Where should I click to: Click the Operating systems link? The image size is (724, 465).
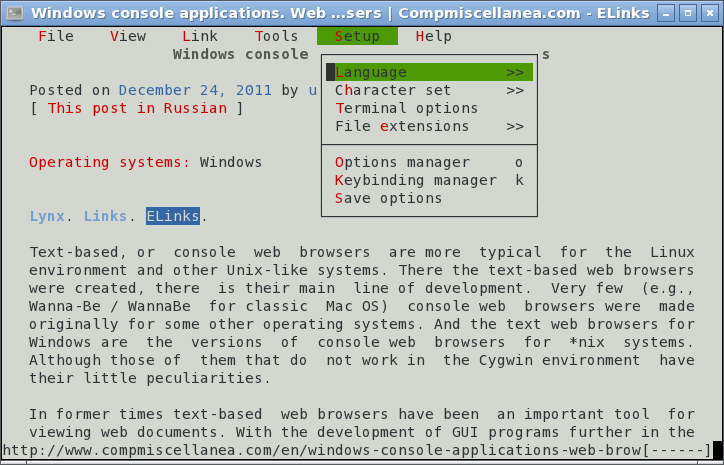coord(109,162)
